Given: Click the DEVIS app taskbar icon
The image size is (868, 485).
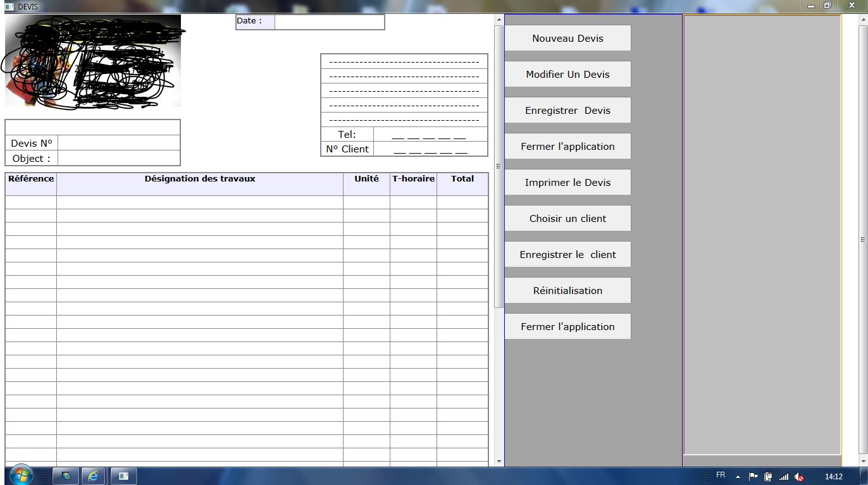Looking at the screenshot, I should tap(124, 476).
